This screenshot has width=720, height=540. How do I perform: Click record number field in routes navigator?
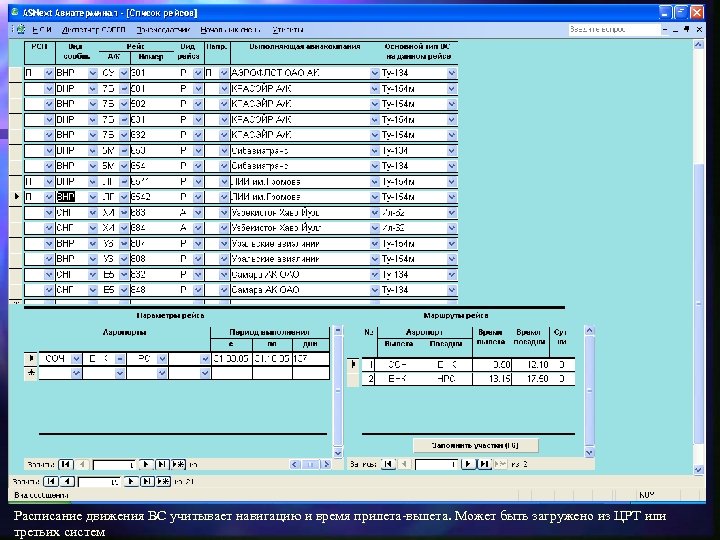coord(436,465)
